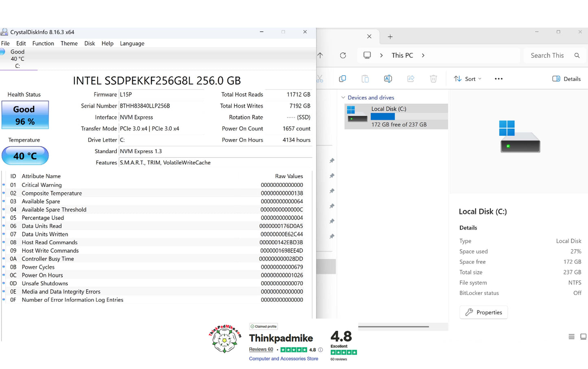The height and width of the screenshot is (369, 588).
Task: Click the Share icon in toolbar
Action: tap(411, 79)
